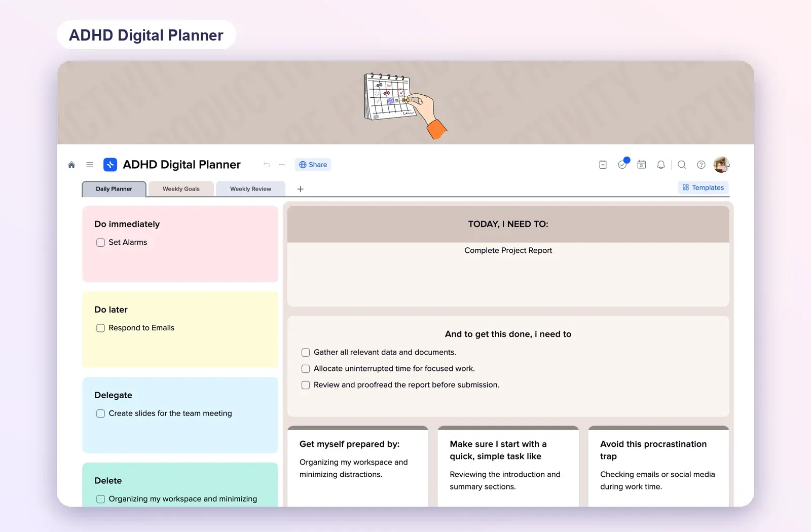Click Get myself prepared by: card title
The height and width of the screenshot is (532, 811).
click(x=349, y=444)
